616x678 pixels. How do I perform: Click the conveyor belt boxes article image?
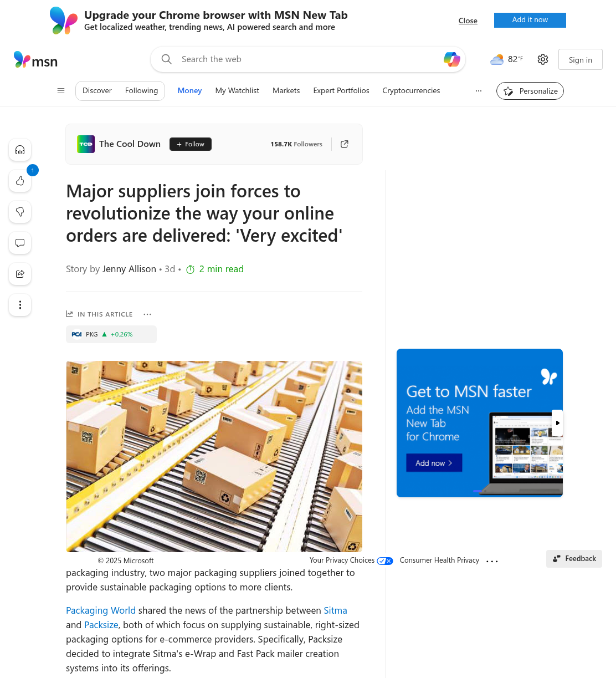[x=214, y=456]
